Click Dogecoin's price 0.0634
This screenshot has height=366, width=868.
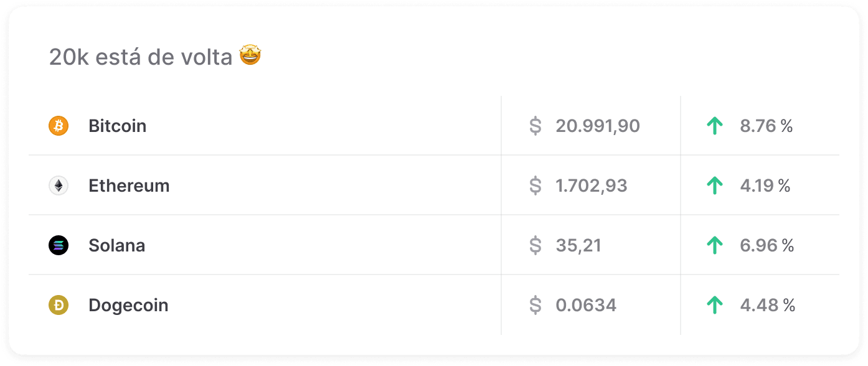click(x=585, y=305)
